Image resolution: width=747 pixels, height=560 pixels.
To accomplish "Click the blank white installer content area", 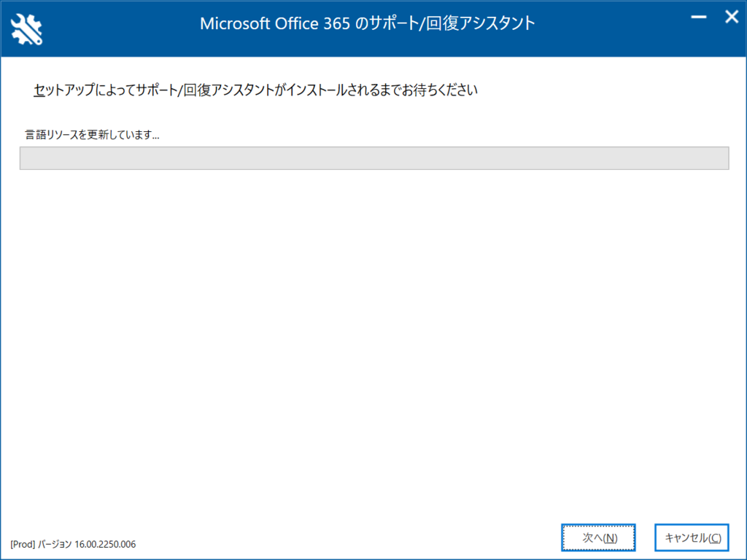I will point(374,343).
